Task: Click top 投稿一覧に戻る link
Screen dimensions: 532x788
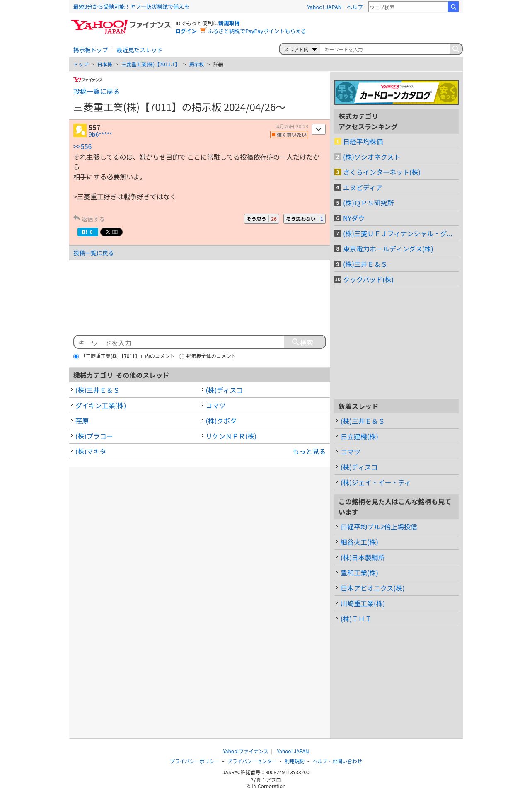Action: click(x=96, y=92)
